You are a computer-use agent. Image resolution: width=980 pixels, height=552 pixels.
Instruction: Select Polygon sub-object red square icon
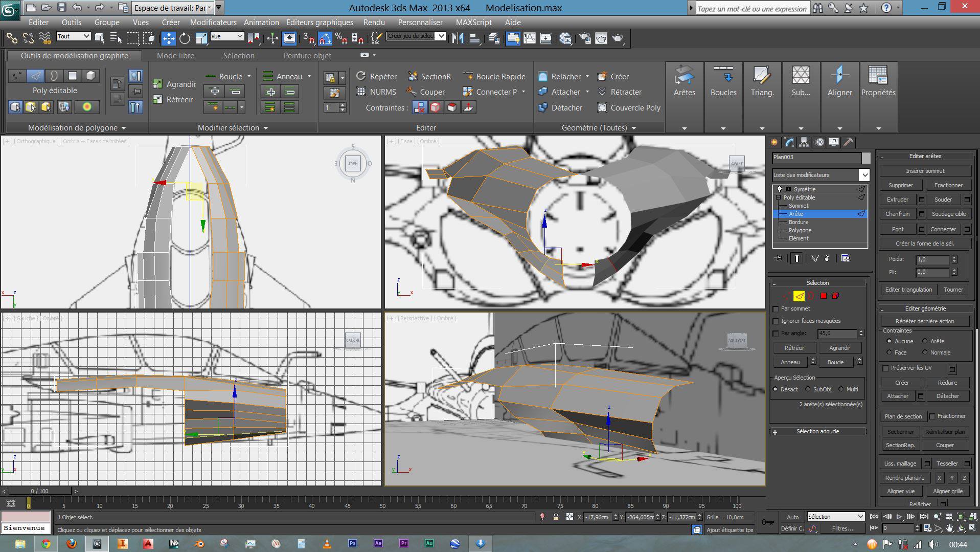[823, 296]
